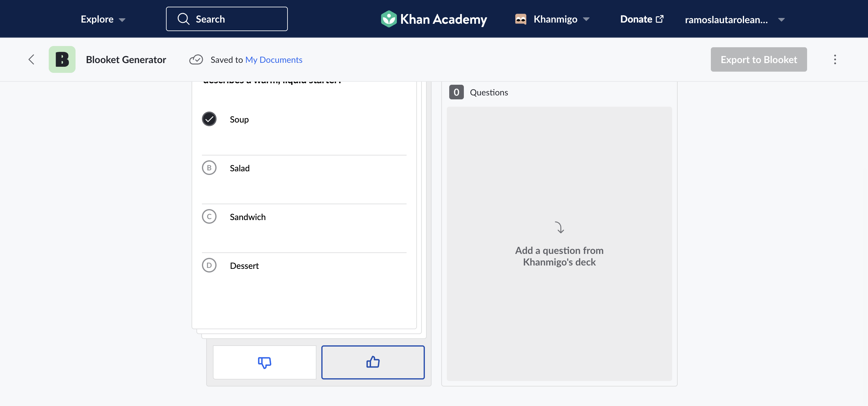This screenshot has height=406, width=868.
Task: Click the Donate external link
Action: pyautogui.click(x=642, y=19)
